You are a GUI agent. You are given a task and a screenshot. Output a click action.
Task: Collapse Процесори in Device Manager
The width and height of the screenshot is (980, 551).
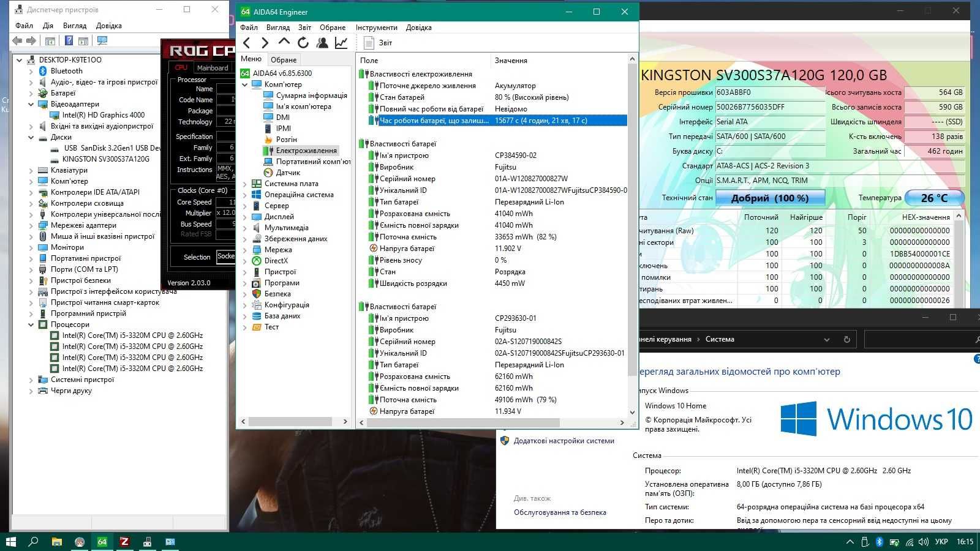pyautogui.click(x=31, y=324)
